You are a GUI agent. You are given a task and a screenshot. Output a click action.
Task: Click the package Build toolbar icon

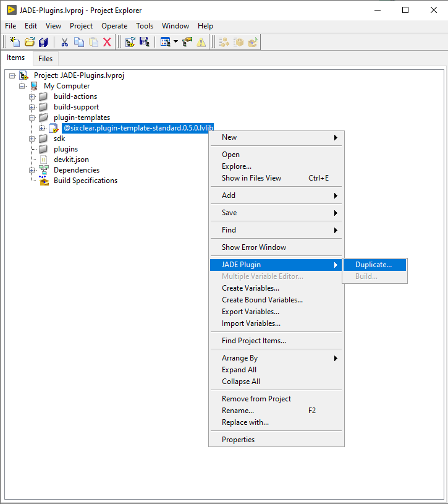point(239,42)
